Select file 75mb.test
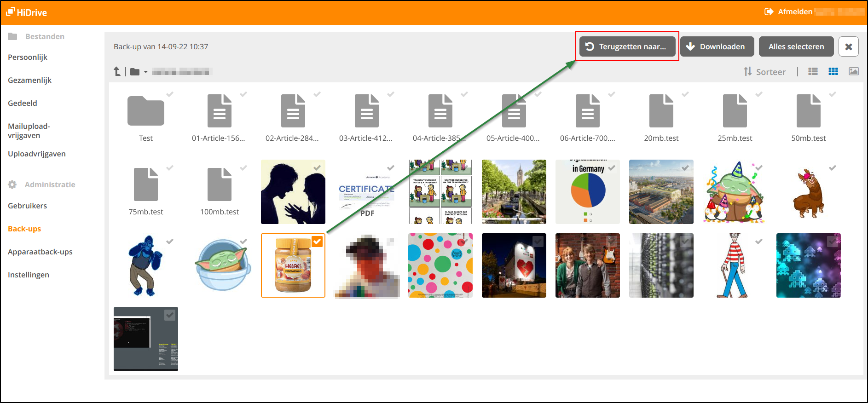This screenshot has width=868, height=403. point(146,184)
